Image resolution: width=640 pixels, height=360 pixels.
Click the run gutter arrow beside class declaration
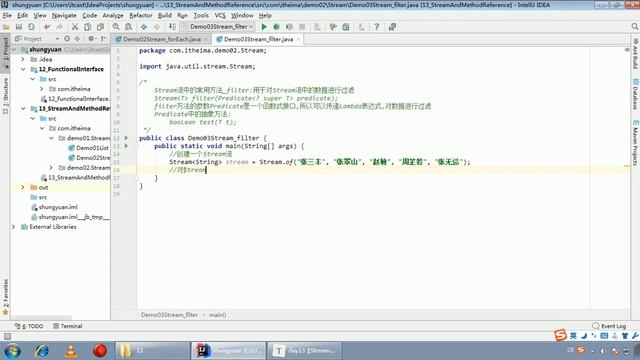[x=127, y=138]
